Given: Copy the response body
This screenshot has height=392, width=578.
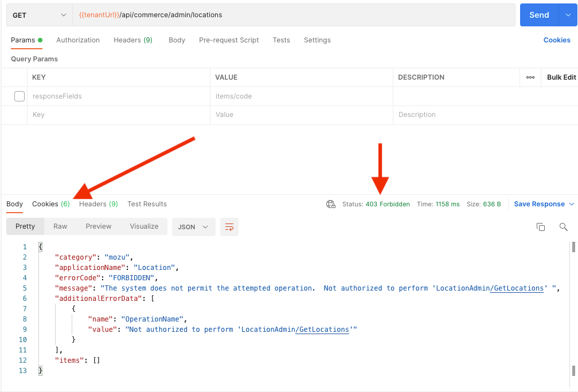Looking at the screenshot, I should pos(540,226).
